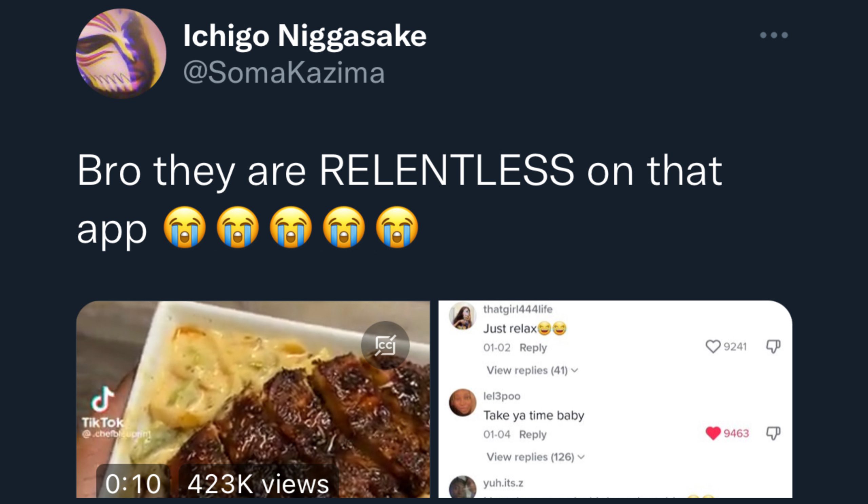
Task: Open the three-dot more options menu
Action: (x=774, y=35)
